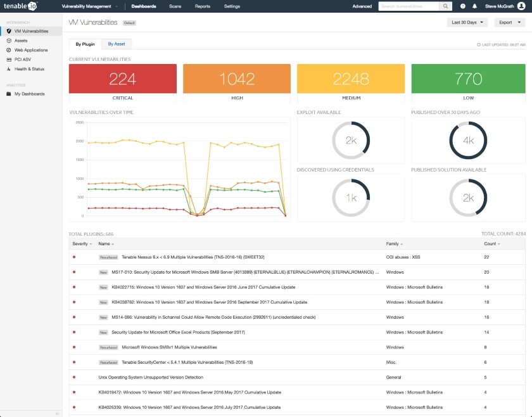Click severity dot of MS17-010 row
532x417 pixels.
(74, 272)
